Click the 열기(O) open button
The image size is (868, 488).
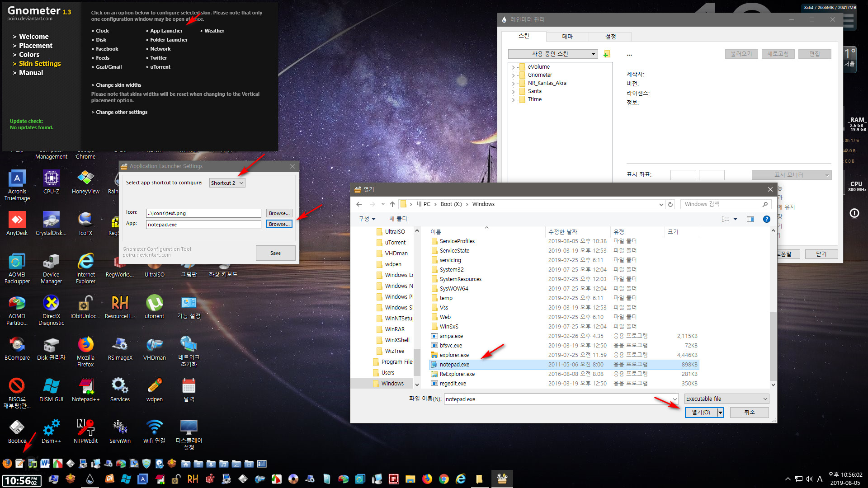(x=701, y=412)
